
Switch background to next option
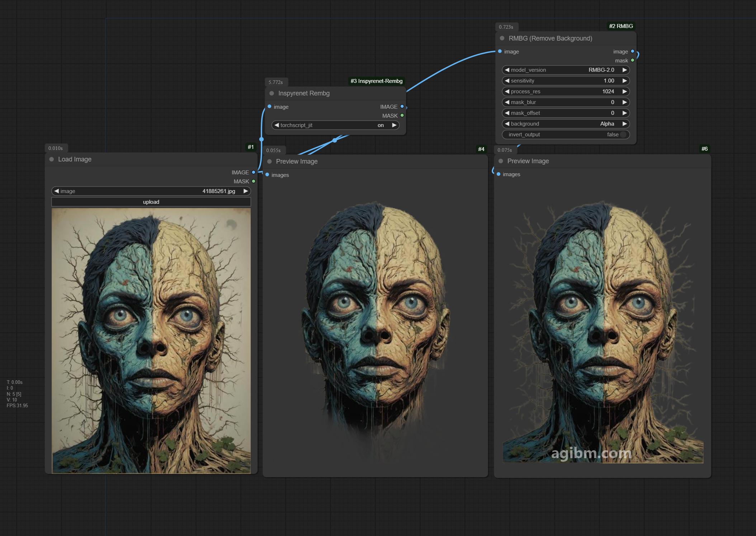pyautogui.click(x=625, y=124)
